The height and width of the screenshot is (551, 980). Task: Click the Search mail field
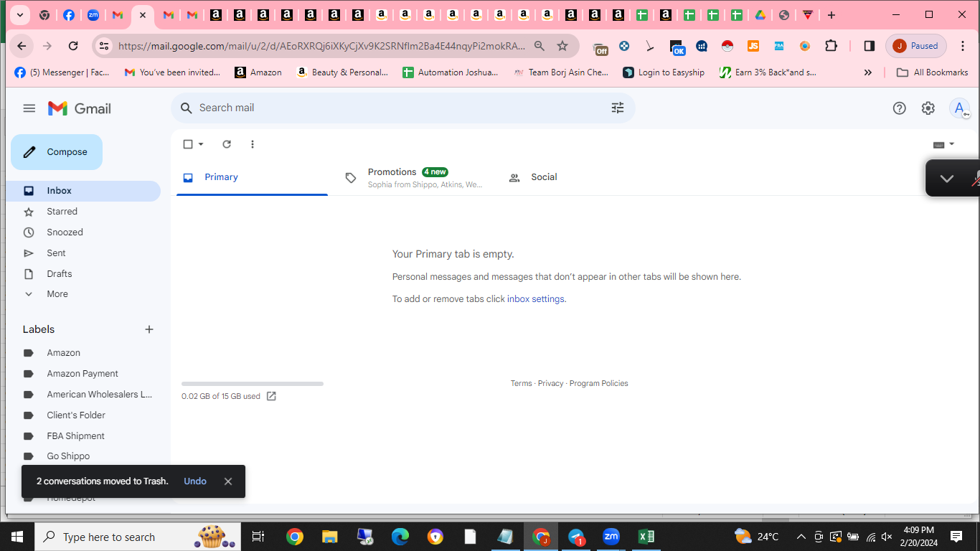click(x=402, y=108)
